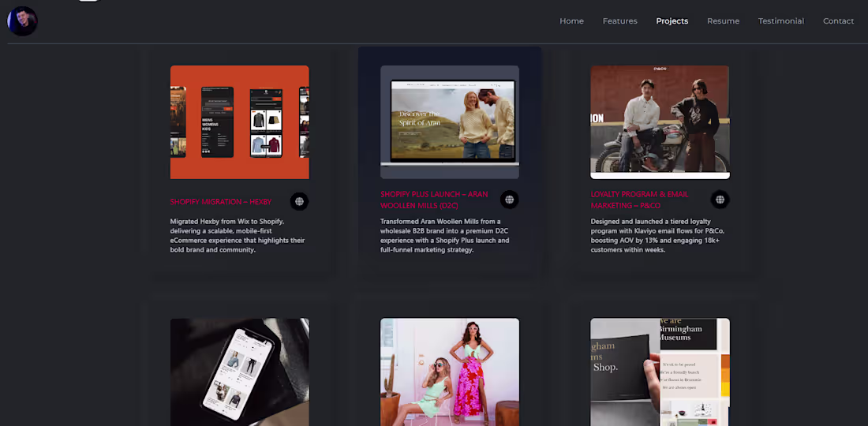868x426 pixels.
Task: Open the Contact nav item
Action: point(838,21)
